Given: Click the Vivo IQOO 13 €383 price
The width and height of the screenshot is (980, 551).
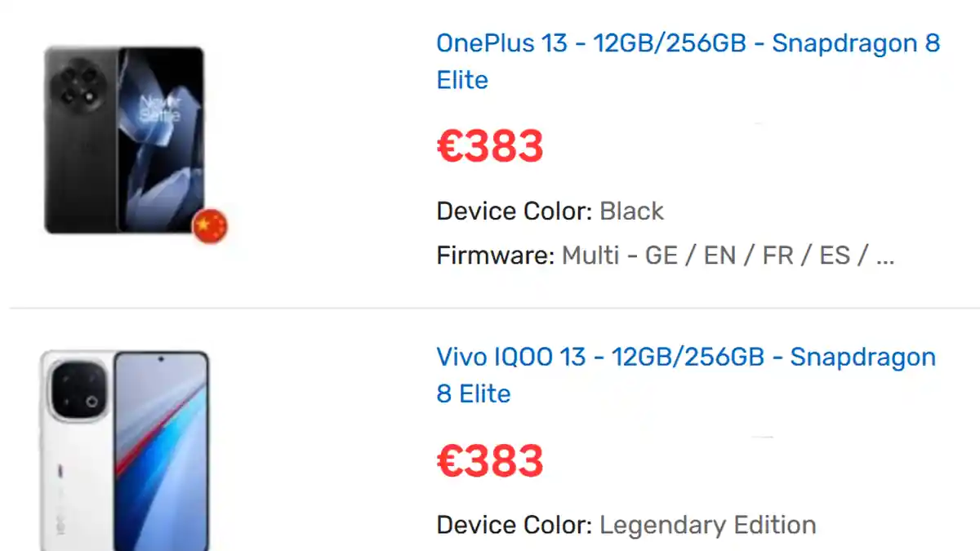Looking at the screenshot, I should pos(490,461).
